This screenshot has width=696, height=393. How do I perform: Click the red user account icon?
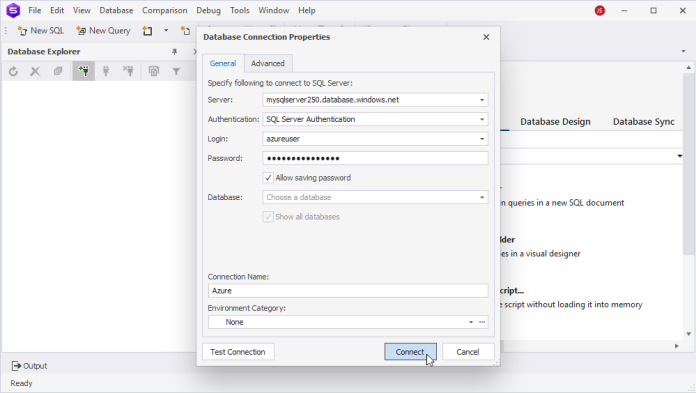tap(600, 11)
